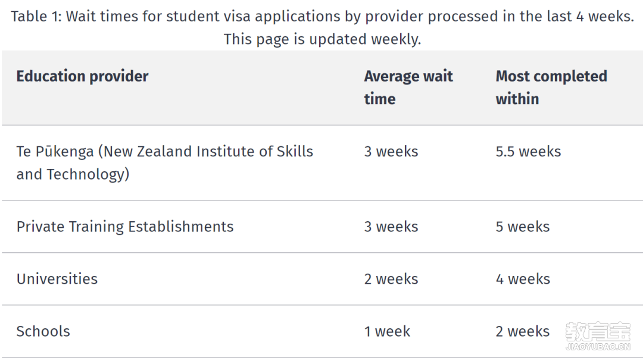The width and height of the screenshot is (643, 364).
Task: Click the Private Training Establishments cell
Action: [124, 227]
